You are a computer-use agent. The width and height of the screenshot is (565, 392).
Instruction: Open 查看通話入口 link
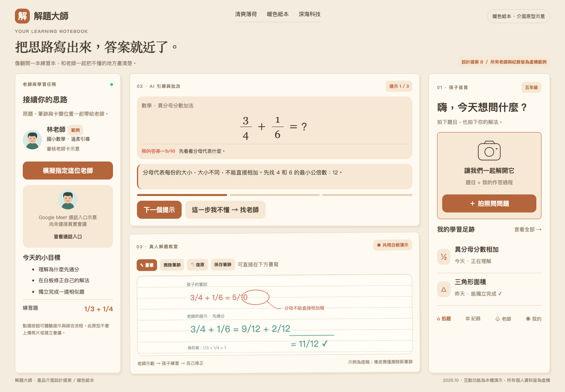68,237
